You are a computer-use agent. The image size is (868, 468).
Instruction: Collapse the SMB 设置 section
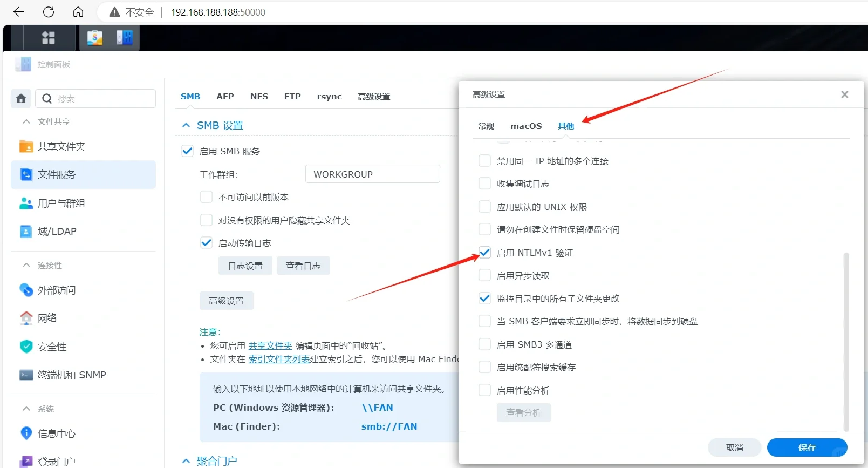coord(186,125)
